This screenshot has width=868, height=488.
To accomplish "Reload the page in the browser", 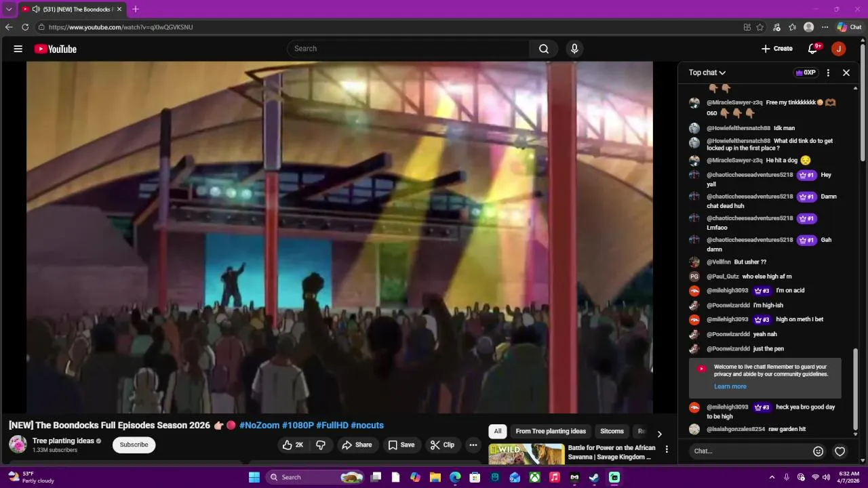I will point(25,27).
